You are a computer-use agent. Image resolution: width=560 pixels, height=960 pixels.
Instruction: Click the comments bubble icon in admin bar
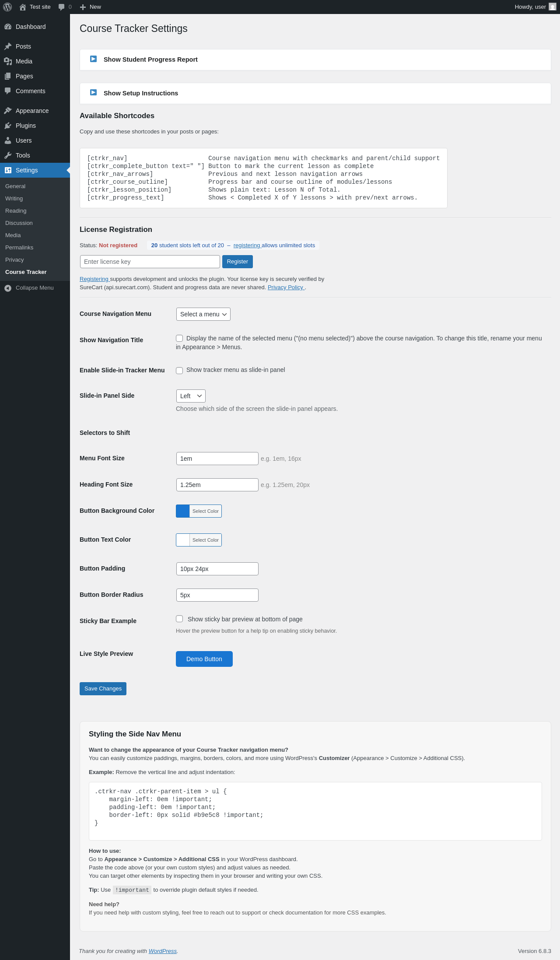pyautogui.click(x=61, y=7)
